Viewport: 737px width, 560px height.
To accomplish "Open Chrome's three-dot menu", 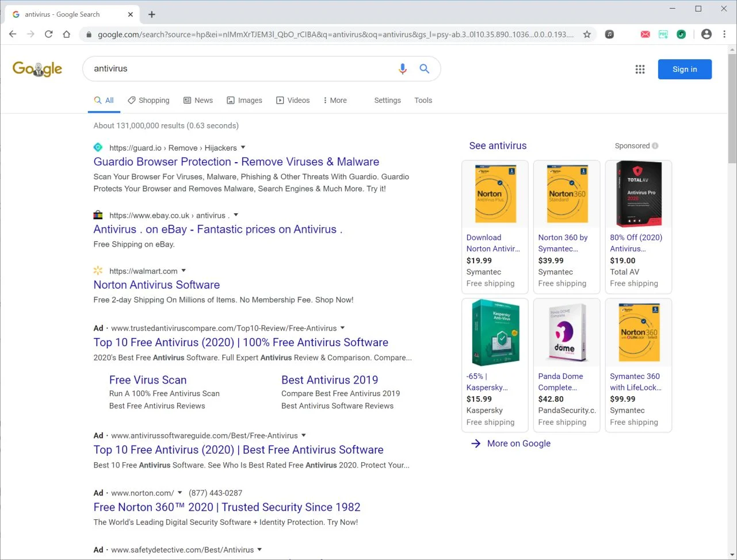I will pyautogui.click(x=724, y=34).
